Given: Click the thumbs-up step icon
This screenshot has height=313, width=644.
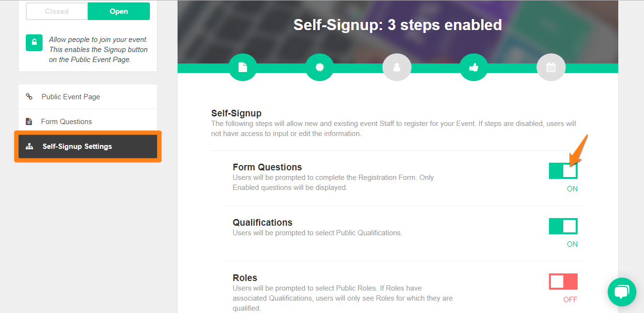Looking at the screenshot, I should [x=474, y=67].
